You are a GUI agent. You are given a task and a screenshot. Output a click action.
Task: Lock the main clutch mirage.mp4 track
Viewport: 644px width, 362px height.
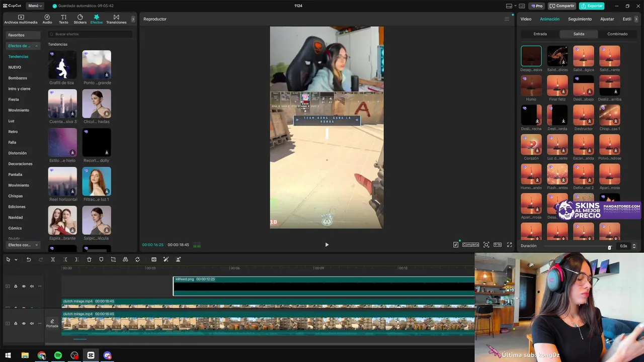click(16, 323)
